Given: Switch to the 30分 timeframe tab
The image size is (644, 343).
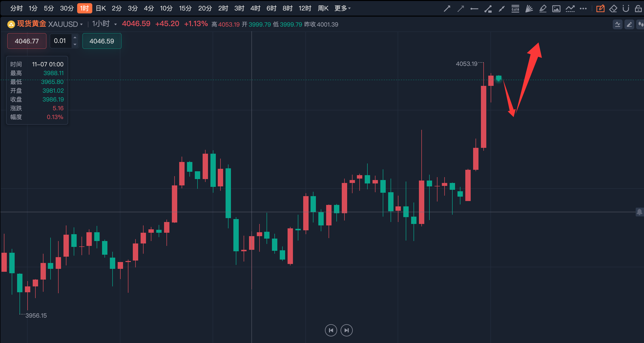Looking at the screenshot, I should point(67,8).
